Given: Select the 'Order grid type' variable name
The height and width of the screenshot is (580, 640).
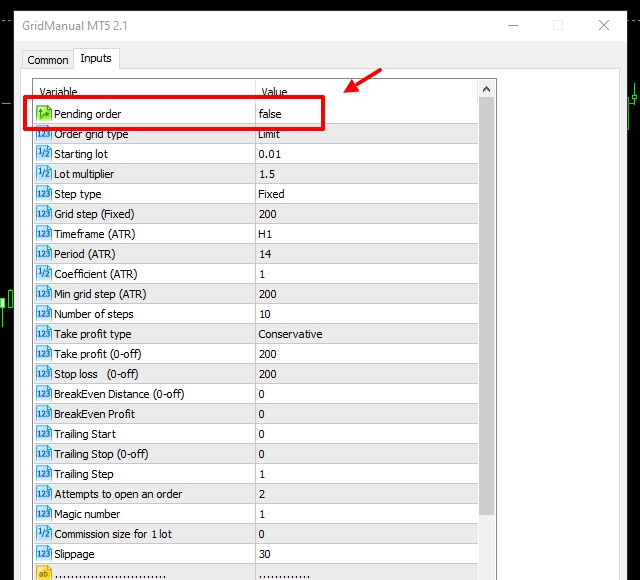Looking at the screenshot, I should (91, 134).
